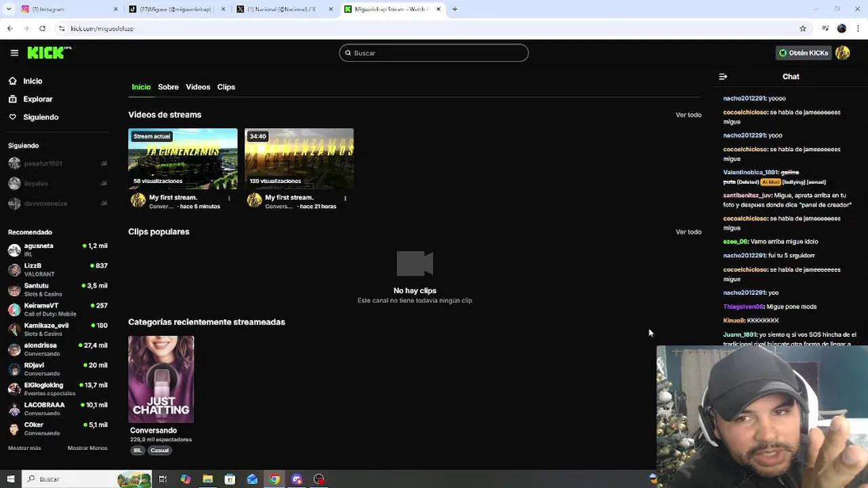Screen dimensions: 868x488
Task: Open the Windows Start menu
Action: point(10,479)
